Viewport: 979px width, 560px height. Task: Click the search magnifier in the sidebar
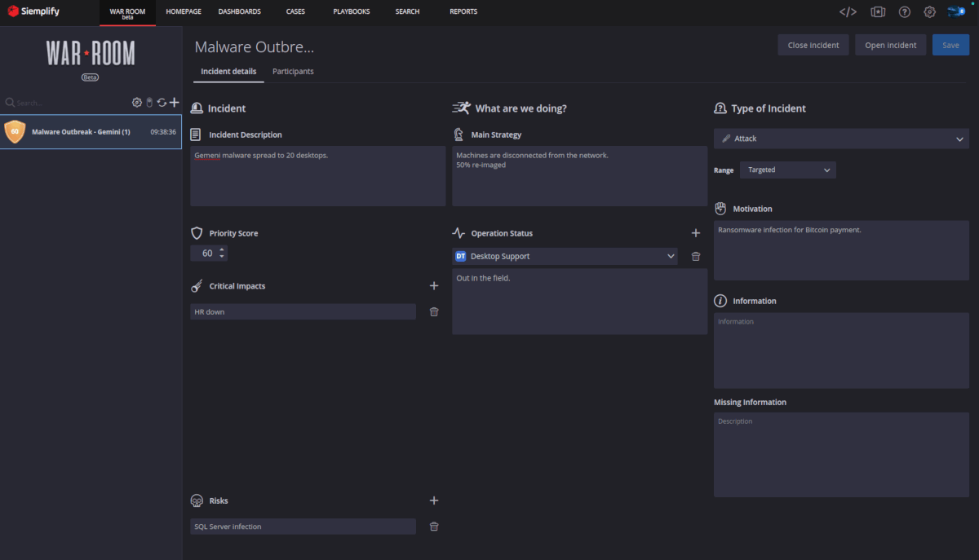(x=8, y=103)
